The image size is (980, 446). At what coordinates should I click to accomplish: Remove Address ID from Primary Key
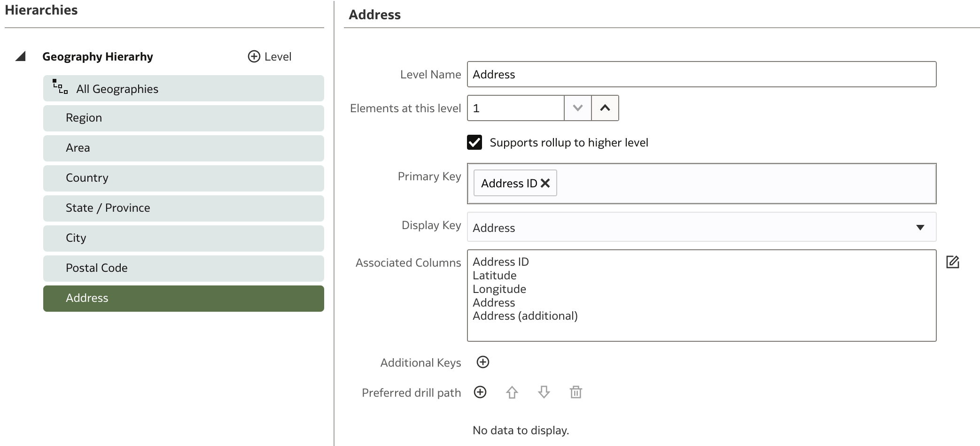point(545,183)
